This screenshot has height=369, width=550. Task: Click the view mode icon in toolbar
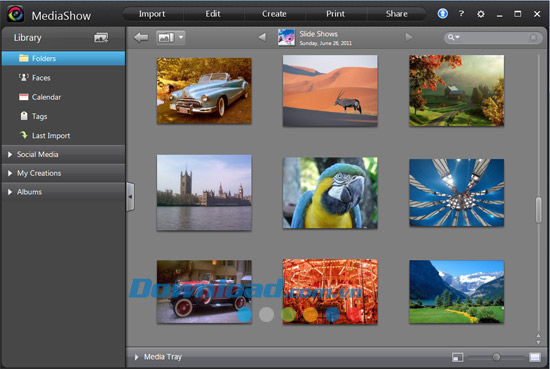coord(166,37)
